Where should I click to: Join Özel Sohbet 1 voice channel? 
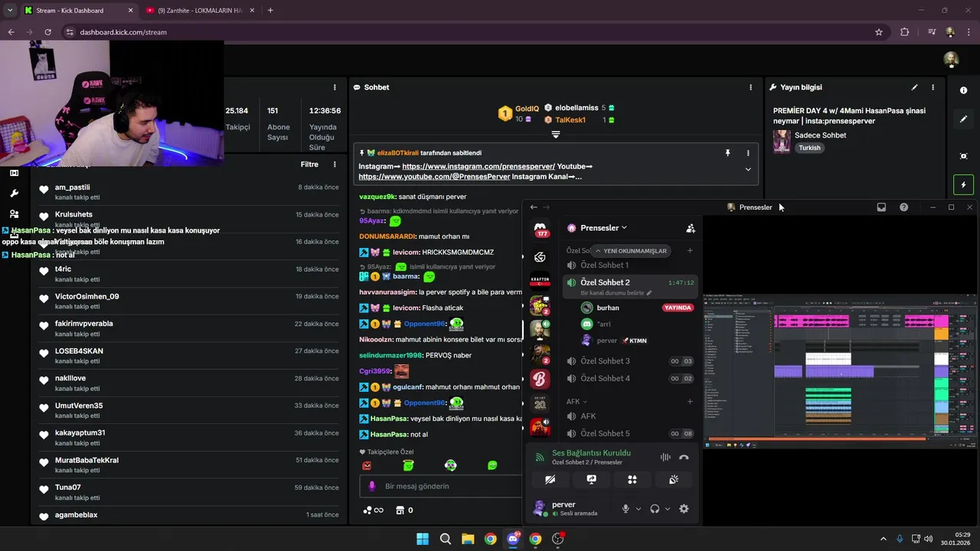point(632,265)
